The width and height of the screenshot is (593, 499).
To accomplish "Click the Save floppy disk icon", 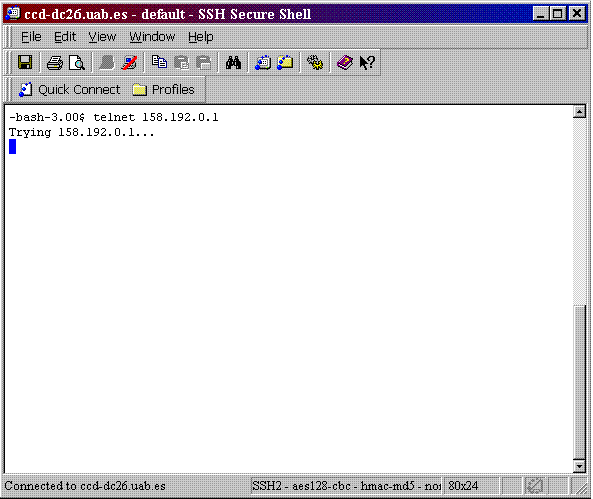I will (25, 62).
